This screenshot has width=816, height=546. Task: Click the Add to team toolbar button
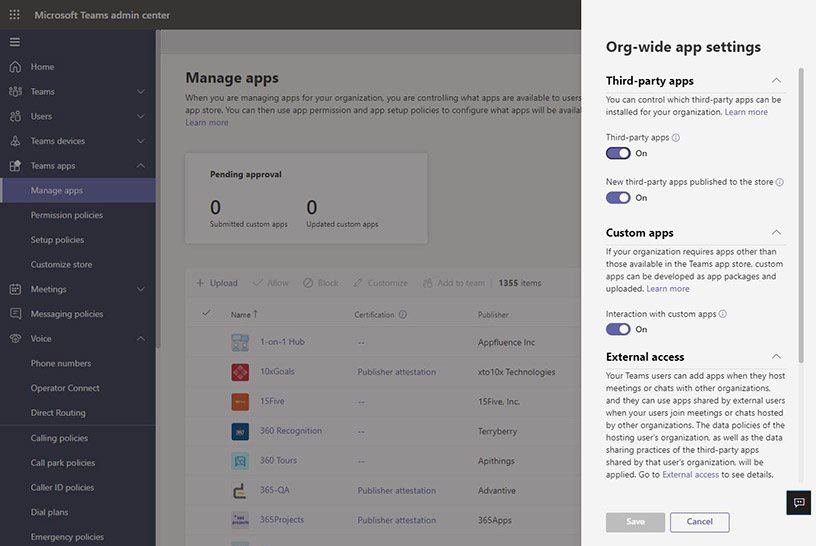coord(453,283)
